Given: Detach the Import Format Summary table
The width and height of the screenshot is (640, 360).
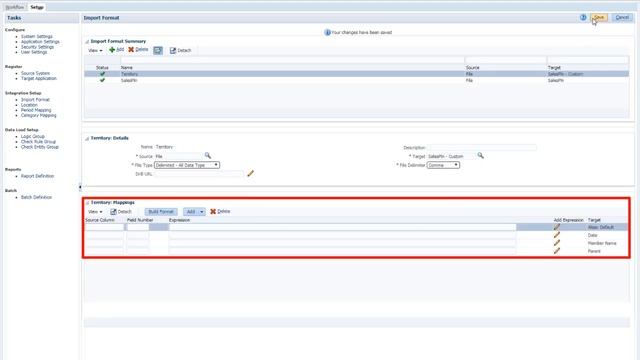Looking at the screenshot, I should (180, 50).
